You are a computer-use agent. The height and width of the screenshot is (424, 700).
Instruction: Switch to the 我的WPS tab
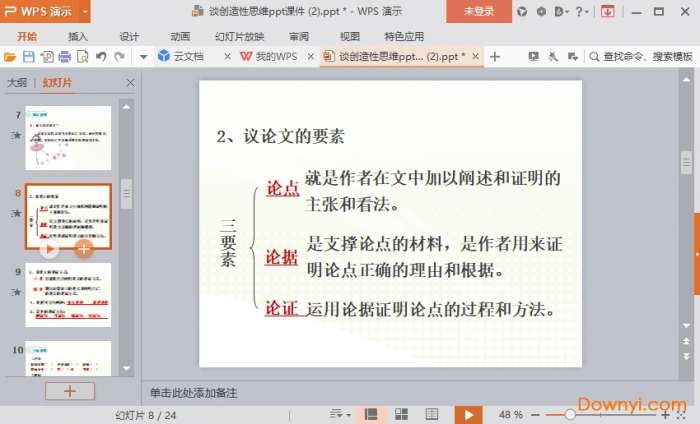click(269, 56)
